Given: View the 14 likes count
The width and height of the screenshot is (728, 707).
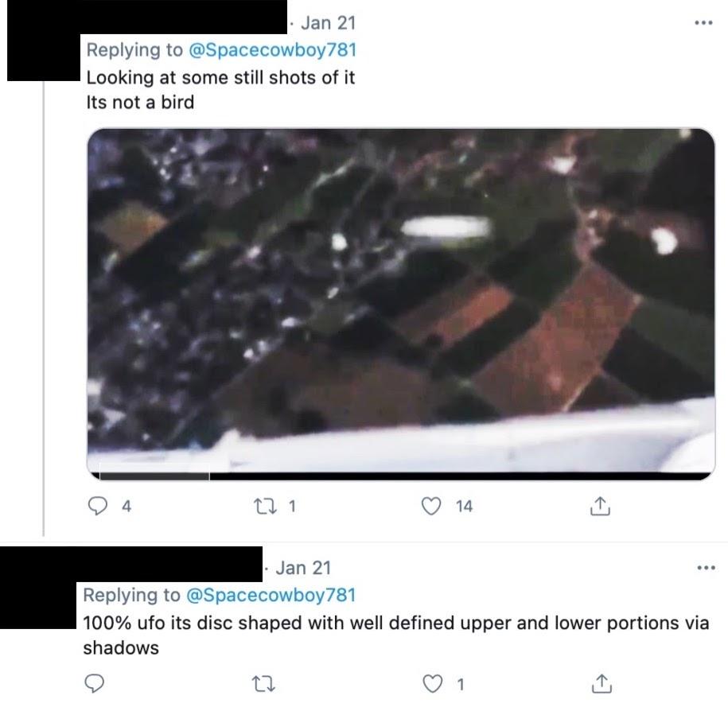Looking at the screenshot, I should pyautogui.click(x=464, y=506).
